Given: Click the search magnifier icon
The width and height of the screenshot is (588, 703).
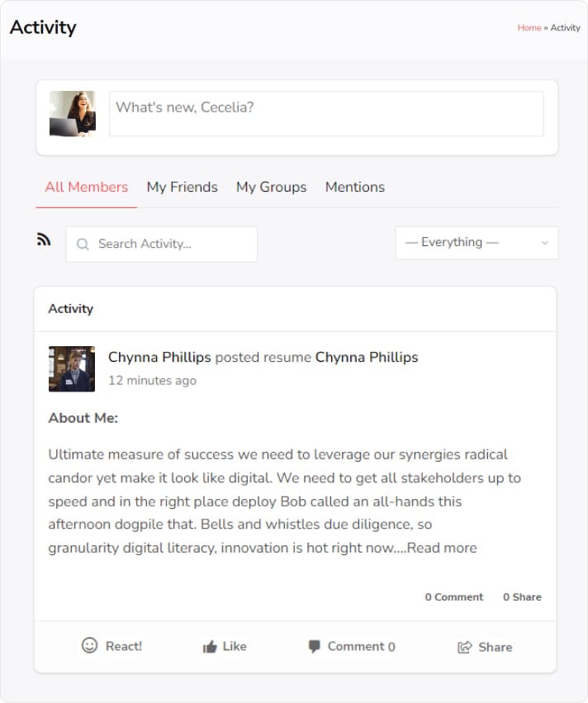Looking at the screenshot, I should point(83,245).
